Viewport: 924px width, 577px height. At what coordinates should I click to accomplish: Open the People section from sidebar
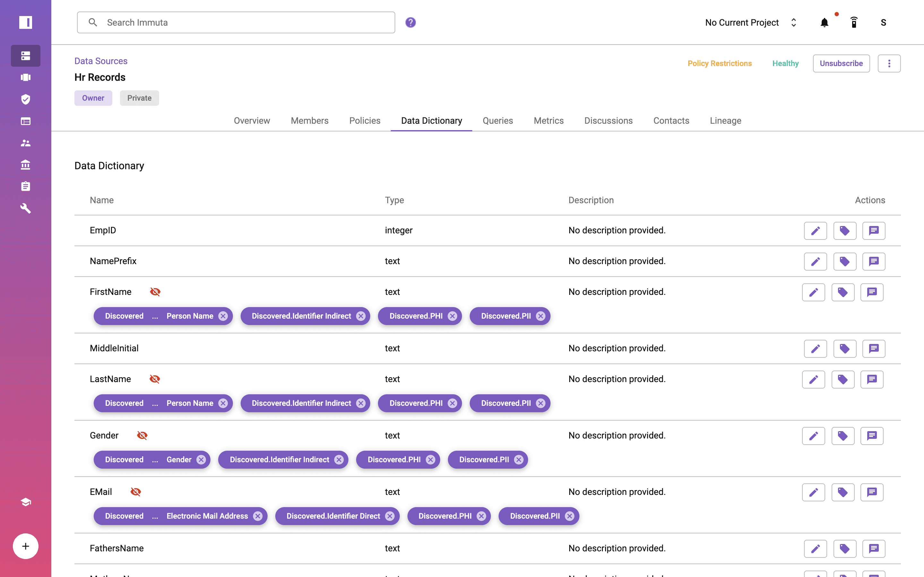click(25, 143)
